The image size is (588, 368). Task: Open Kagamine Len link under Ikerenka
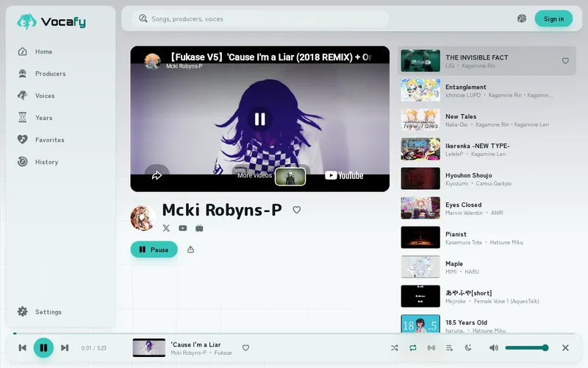coord(488,154)
